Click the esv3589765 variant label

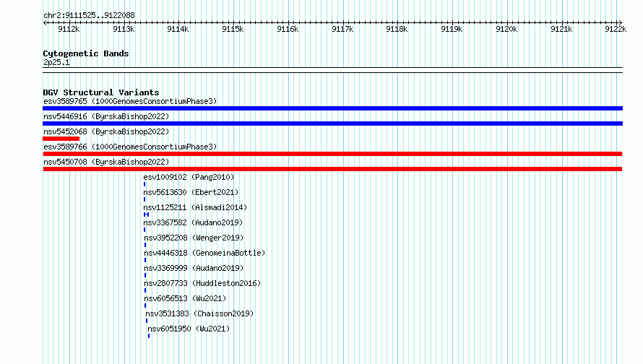[x=130, y=101]
